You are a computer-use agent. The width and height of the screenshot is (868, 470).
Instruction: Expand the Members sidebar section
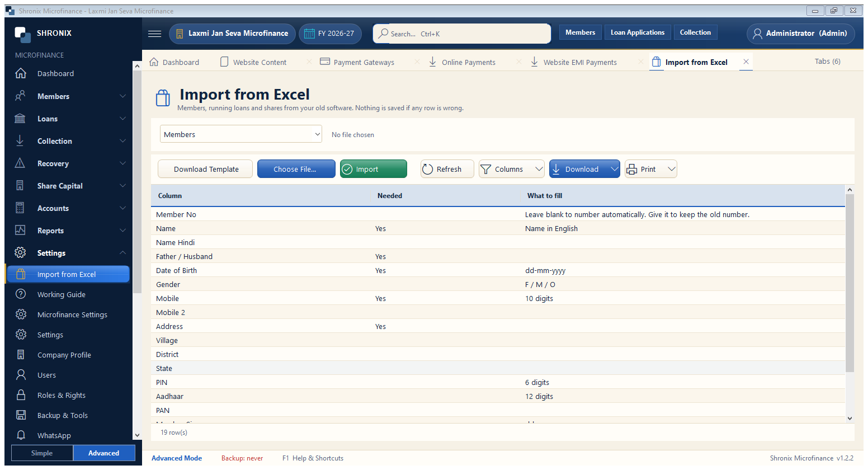coord(122,96)
